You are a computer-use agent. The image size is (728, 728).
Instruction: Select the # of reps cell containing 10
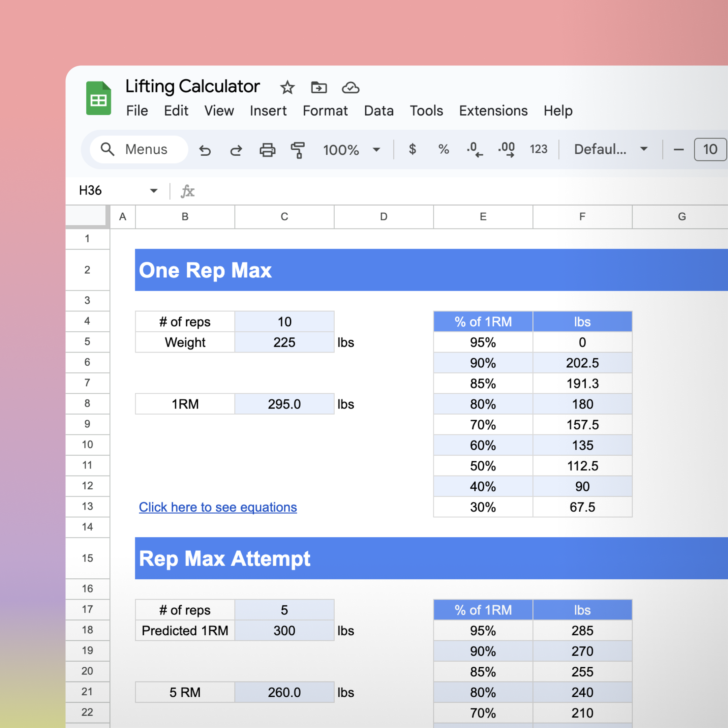[x=284, y=322]
